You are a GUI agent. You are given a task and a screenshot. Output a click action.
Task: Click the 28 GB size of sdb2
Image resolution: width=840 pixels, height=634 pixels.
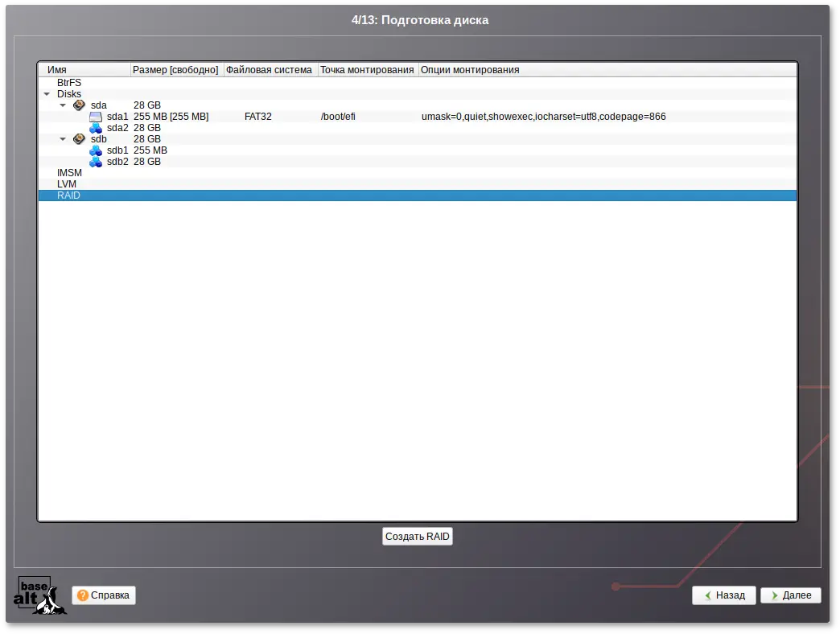coord(146,162)
